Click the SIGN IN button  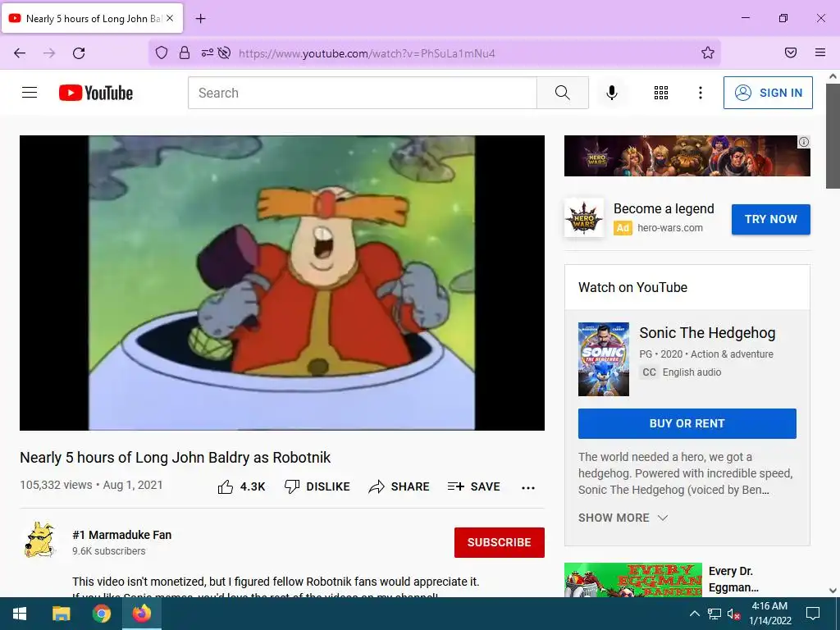coord(768,93)
